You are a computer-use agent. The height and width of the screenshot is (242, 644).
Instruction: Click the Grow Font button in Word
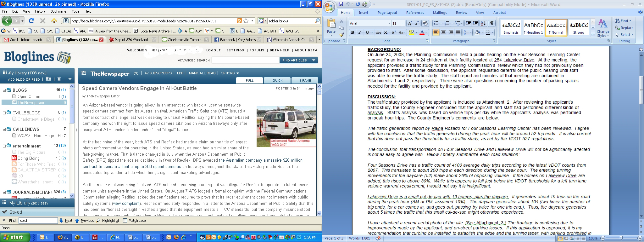click(x=410, y=23)
